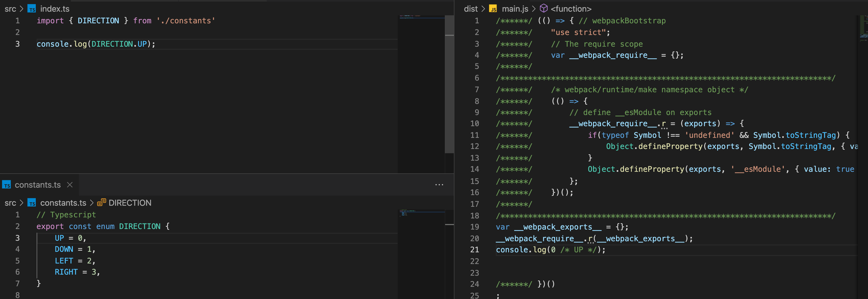Select the constants.ts tab
Viewport: 868px width, 299px height.
pyautogui.click(x=38, y=184)
